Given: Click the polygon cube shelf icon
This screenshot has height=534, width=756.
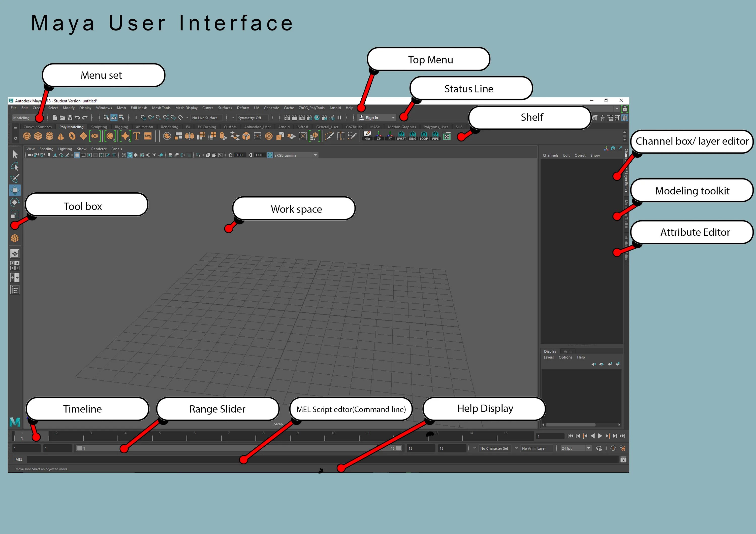Looking at the screenshot, I should (38, 136).
